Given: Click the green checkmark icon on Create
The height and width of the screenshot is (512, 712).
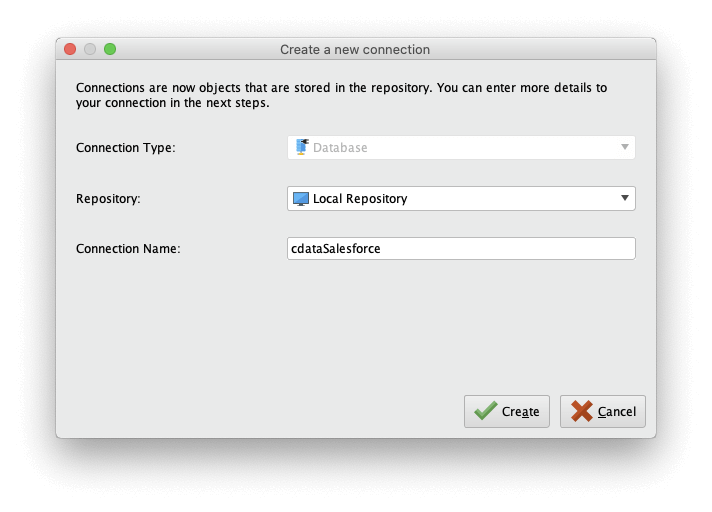Looking at the screenshot, I should point(485,411).
